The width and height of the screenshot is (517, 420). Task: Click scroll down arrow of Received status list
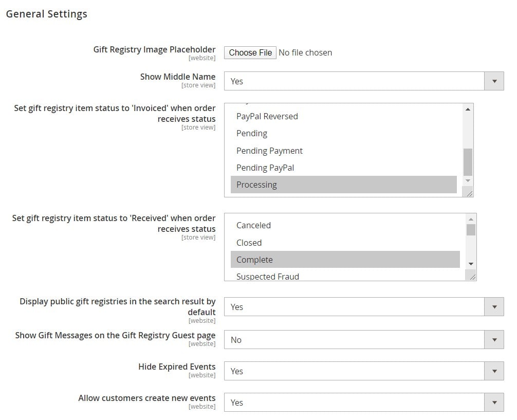click(471, 264)
